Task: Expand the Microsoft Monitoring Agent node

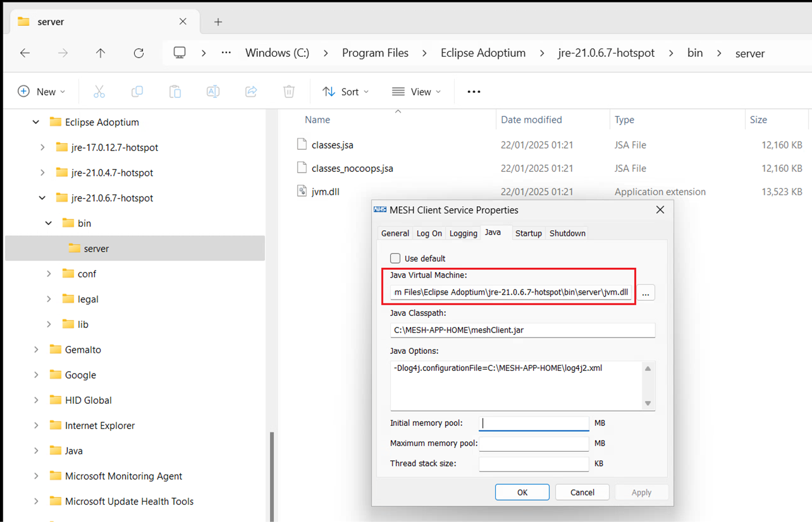Action: pos(36,476)
